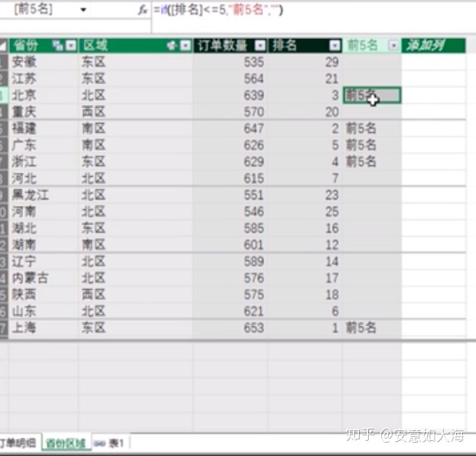The height and width of the screenshot is (456, 476).
Task: Select the 区域 cell in 湖南 row
Action: click(135, 245)
